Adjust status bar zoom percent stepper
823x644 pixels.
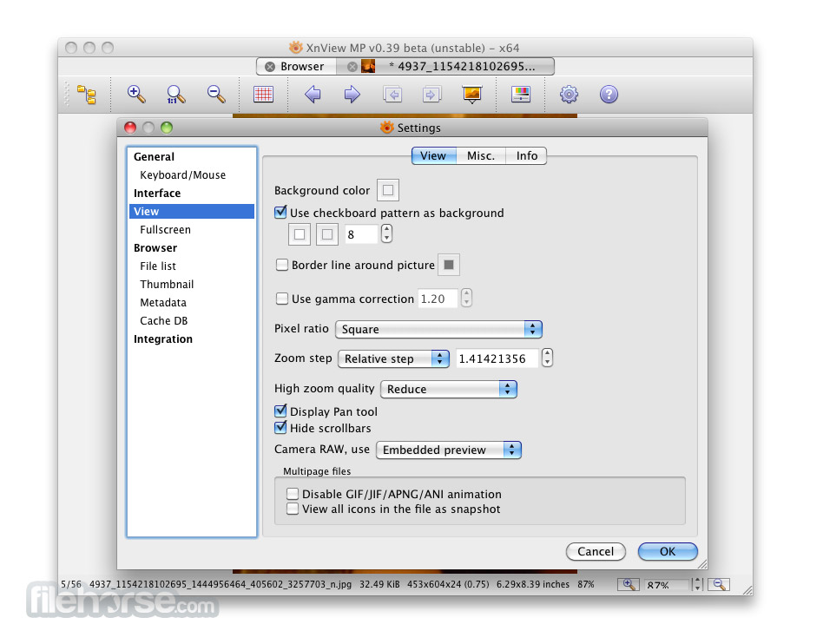pyautogui.click(x=698, y=584)
